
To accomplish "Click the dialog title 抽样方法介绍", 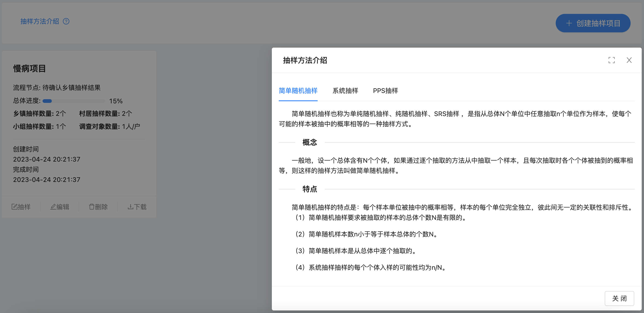I will pos(305,60).
